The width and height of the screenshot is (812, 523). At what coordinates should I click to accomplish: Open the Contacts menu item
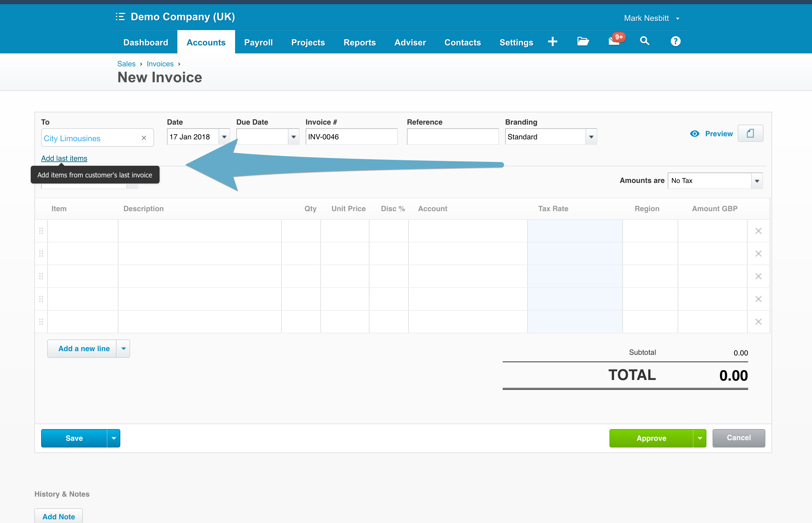[x=463, y=42]
